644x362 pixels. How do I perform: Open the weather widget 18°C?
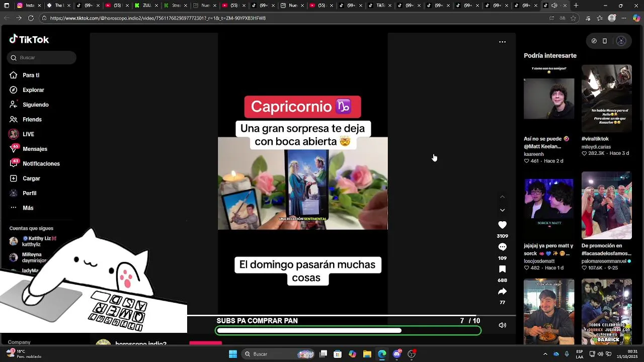point(22,354)
